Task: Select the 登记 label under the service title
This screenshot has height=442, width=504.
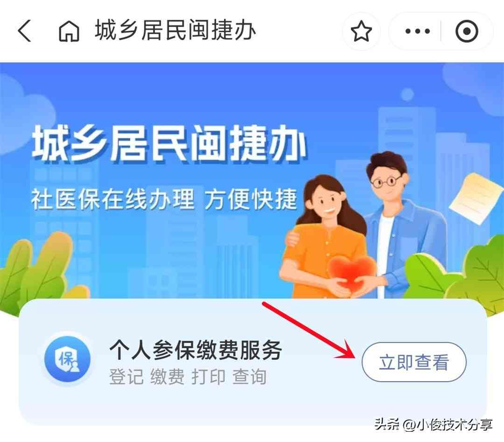Action: tap(126, 376)
